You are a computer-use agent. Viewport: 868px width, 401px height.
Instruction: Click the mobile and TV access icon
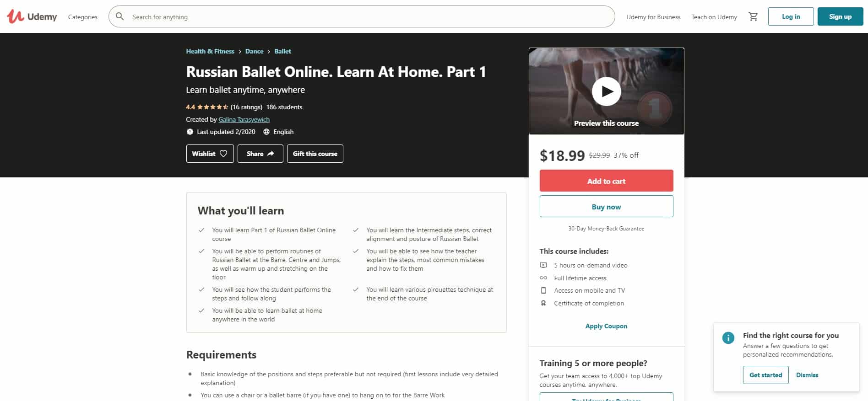[x=543, y=290]
